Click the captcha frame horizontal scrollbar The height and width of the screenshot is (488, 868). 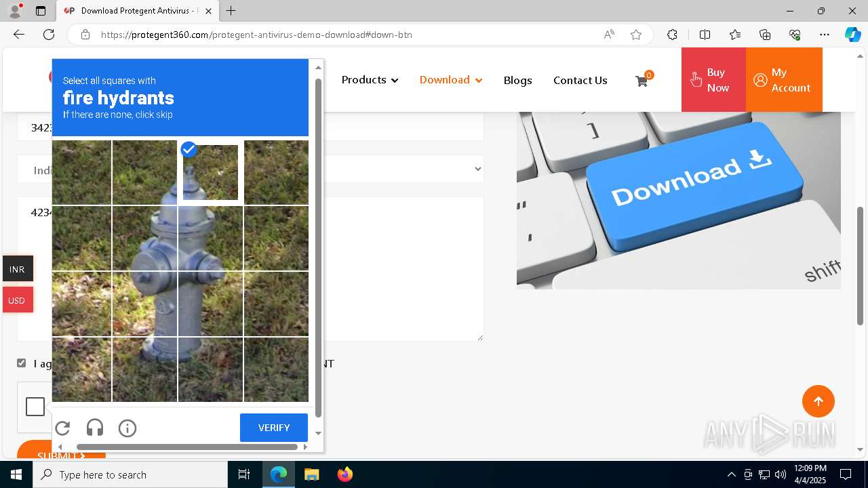tap(187, 447)
